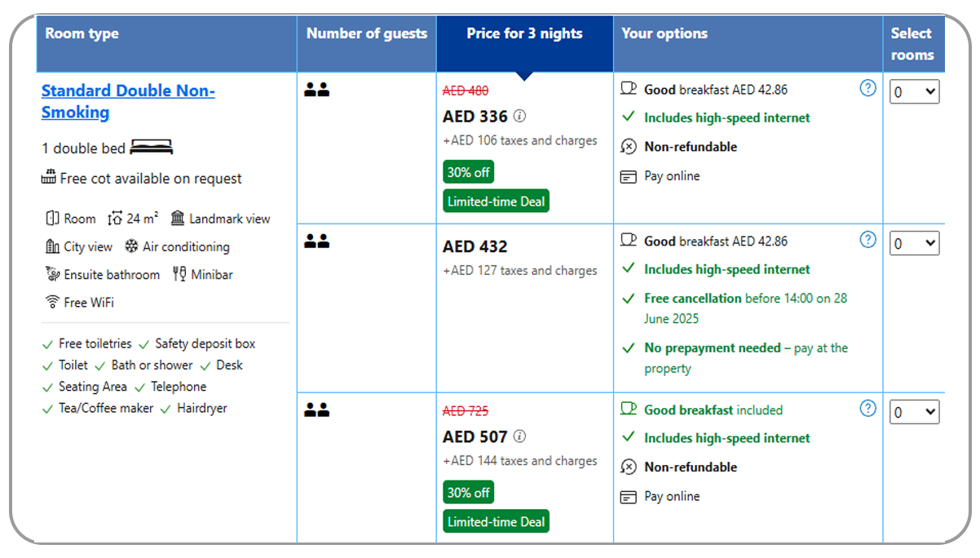Screen dimensions: 980x558
Task: Open rooms dropdown for AED 336 offer
Action: point(914,91)
